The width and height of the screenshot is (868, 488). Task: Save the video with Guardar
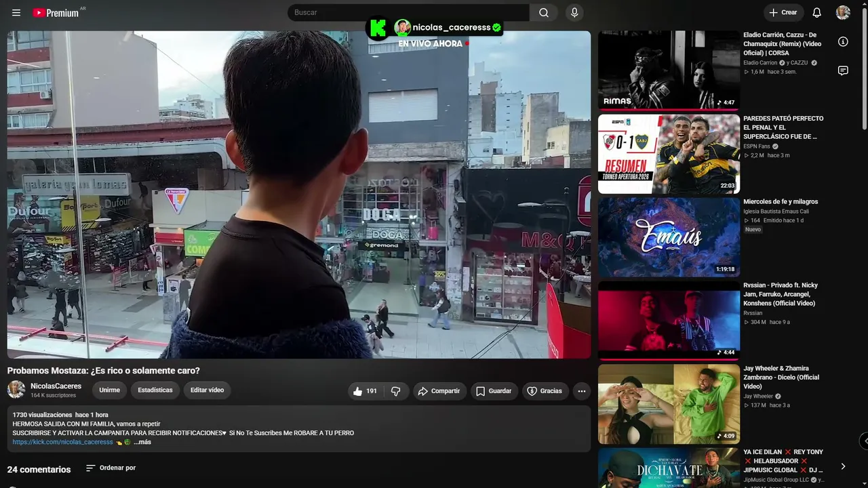(494, 391)
